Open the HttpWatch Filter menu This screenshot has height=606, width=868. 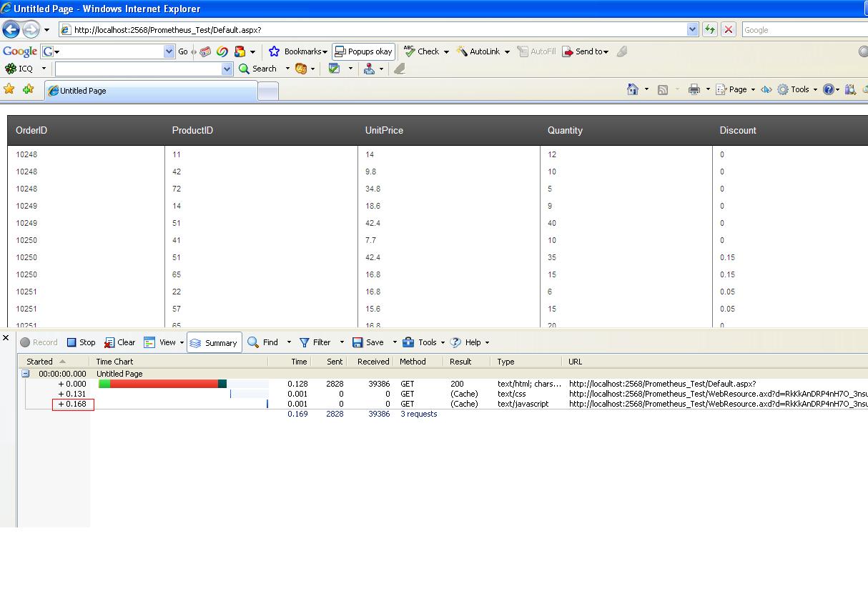point(315,342)
